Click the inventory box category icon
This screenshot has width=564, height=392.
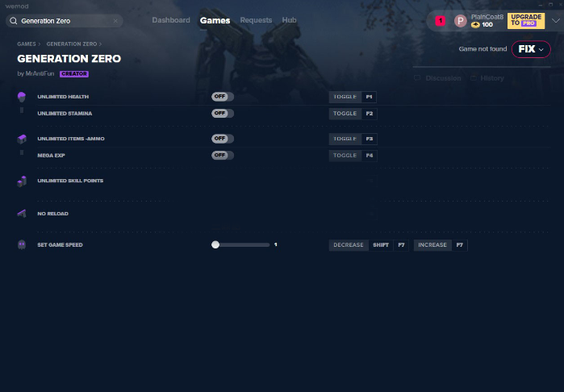point(22,139)
